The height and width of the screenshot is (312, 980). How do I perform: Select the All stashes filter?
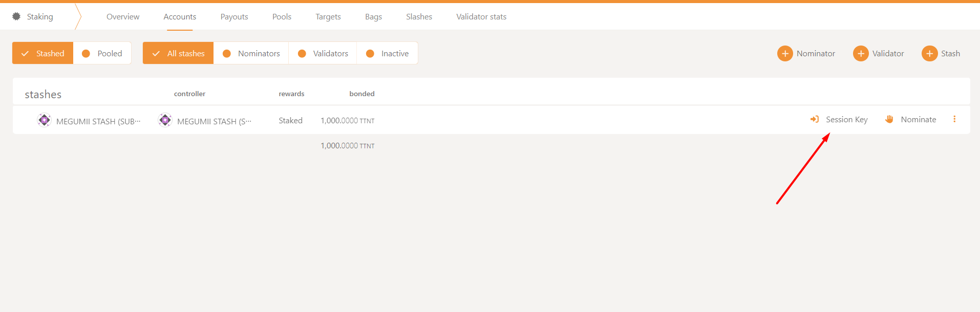coord(178,53)
